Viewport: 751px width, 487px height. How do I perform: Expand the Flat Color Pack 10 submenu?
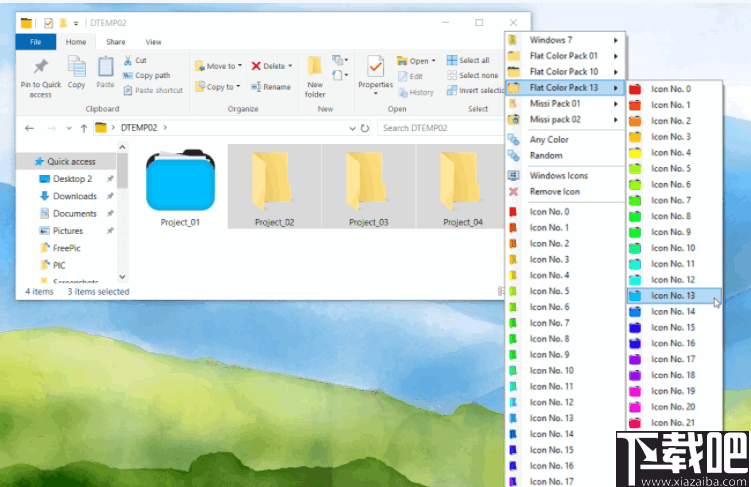(x=565, y=71)
